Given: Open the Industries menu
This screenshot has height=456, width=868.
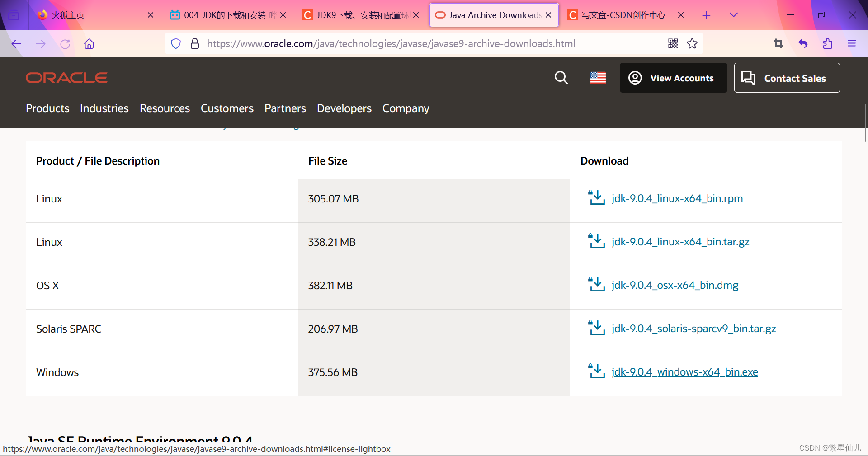Looking at the screenshot, I should click(x=104, y=108).
